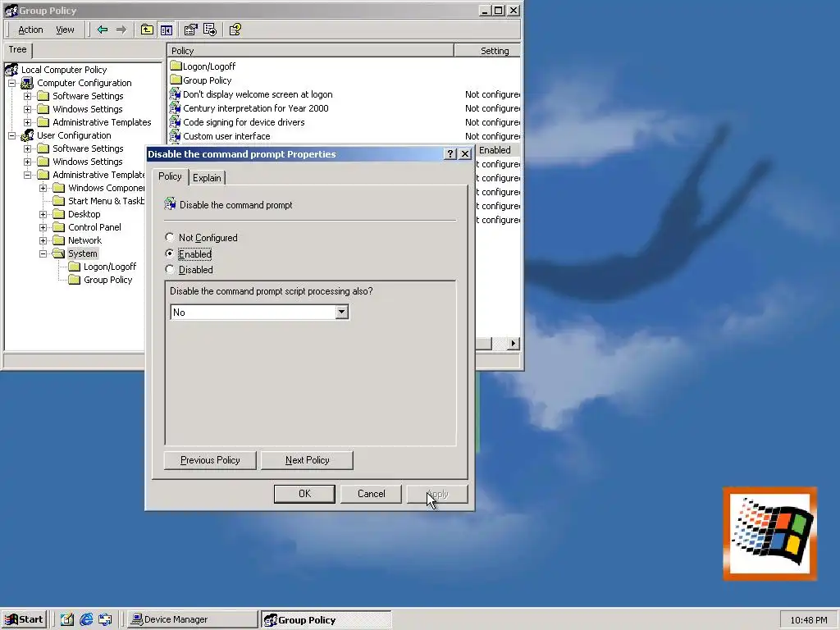Select Logon/Logoff under System in tree

click(110, 267)
